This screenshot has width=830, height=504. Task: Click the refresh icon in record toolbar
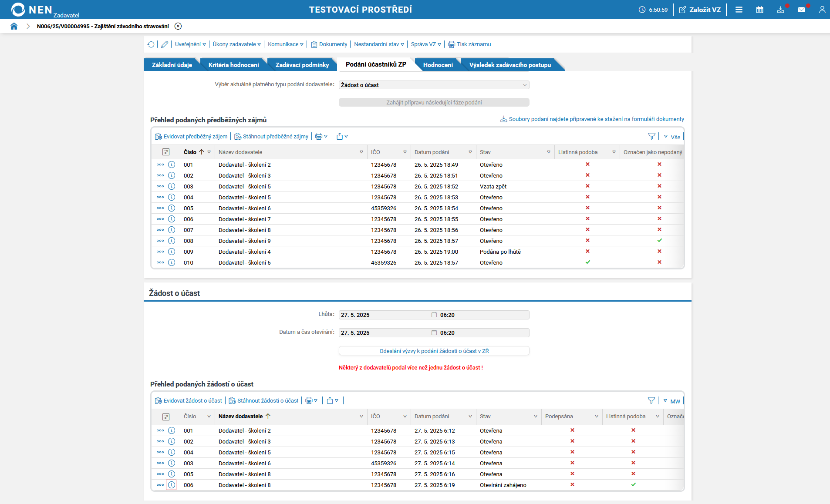click(151, 44)
